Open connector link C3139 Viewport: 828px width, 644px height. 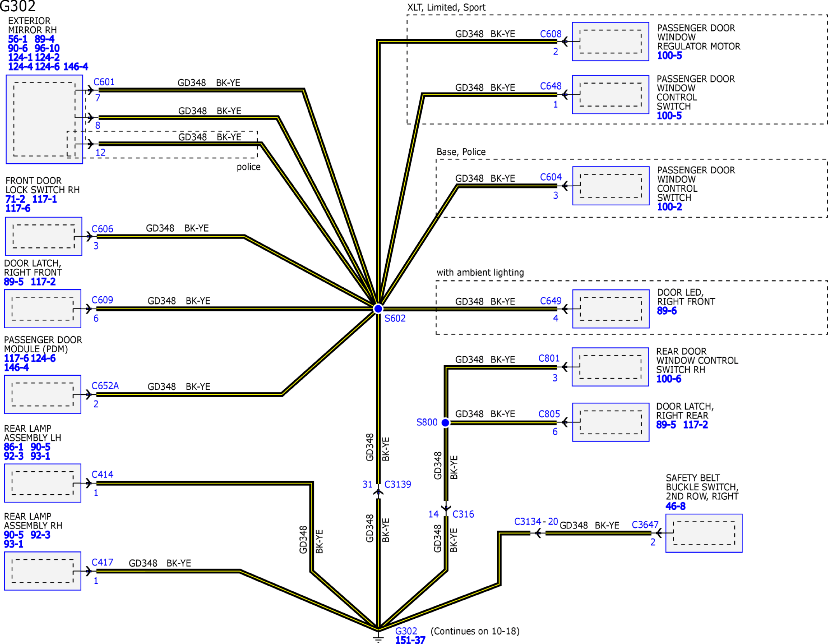point(397,484)
